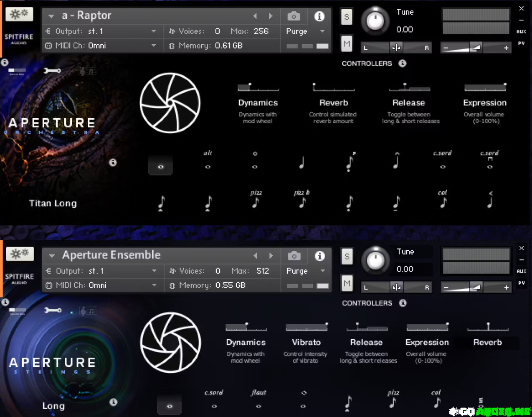Click the snapshot camera icon in Aperture Ensemble
The width and height of the screenshot is (532, 417).
[x=294, y=256]
